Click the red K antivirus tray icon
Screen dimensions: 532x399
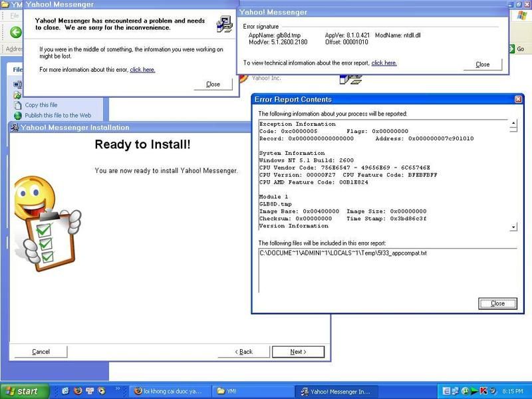click(483, 391)
